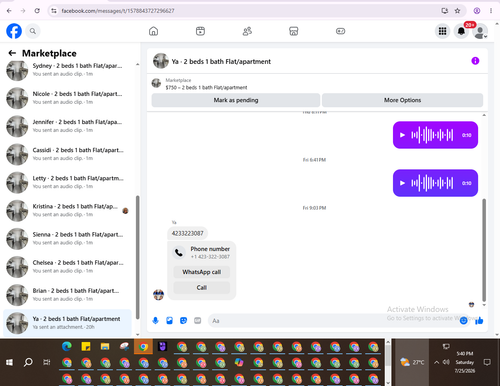Click the conversation info icon in chat header
Image resolution: width=500 pixels, height=386 pixels.
(x=475, y=61)
